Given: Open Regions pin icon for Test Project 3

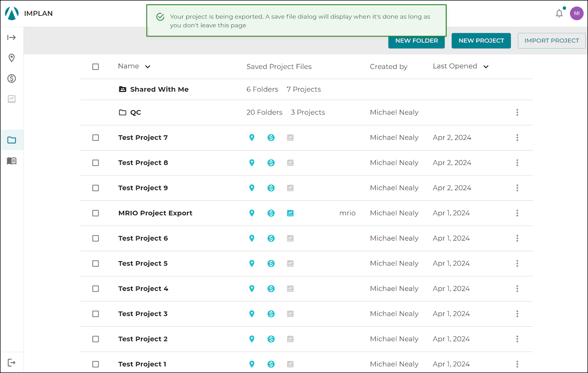Looking at the screenshot, I should click(252, 314).
